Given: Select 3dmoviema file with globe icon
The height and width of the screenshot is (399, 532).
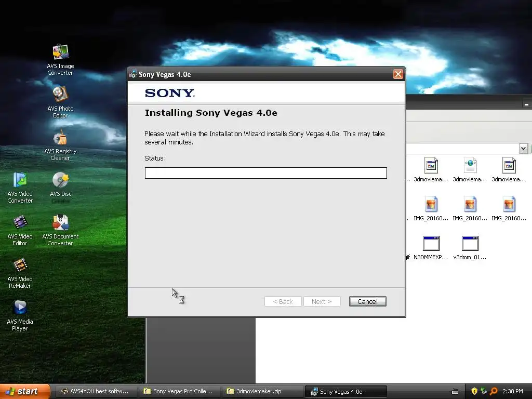Looking at the screenshot, I should (x=470, y=169).
